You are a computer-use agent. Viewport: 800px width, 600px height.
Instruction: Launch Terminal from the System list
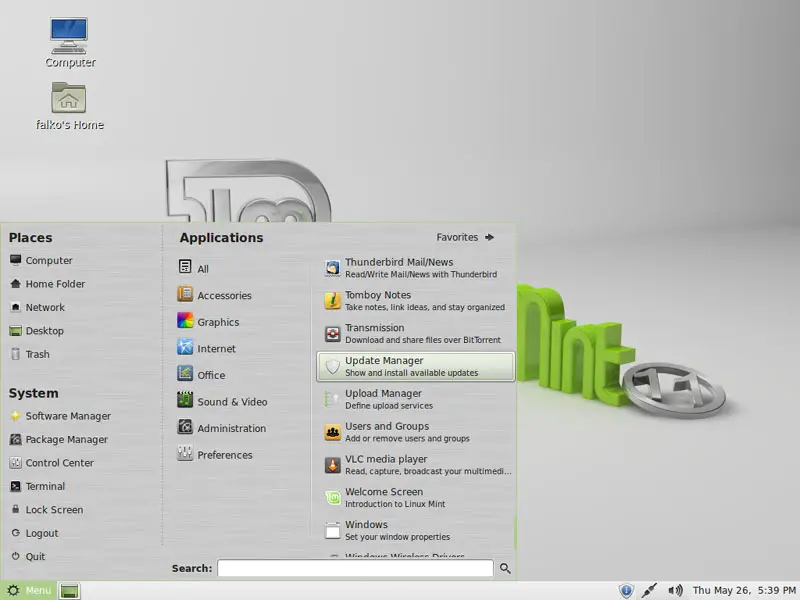pyautogui.click(x=37, y=486)
